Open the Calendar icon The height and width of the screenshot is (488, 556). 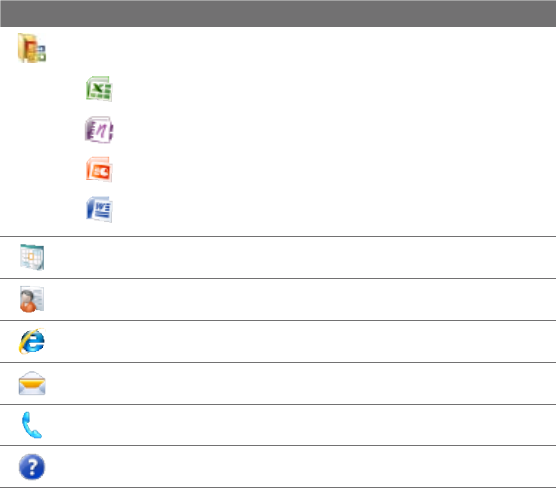pos(32,257)
